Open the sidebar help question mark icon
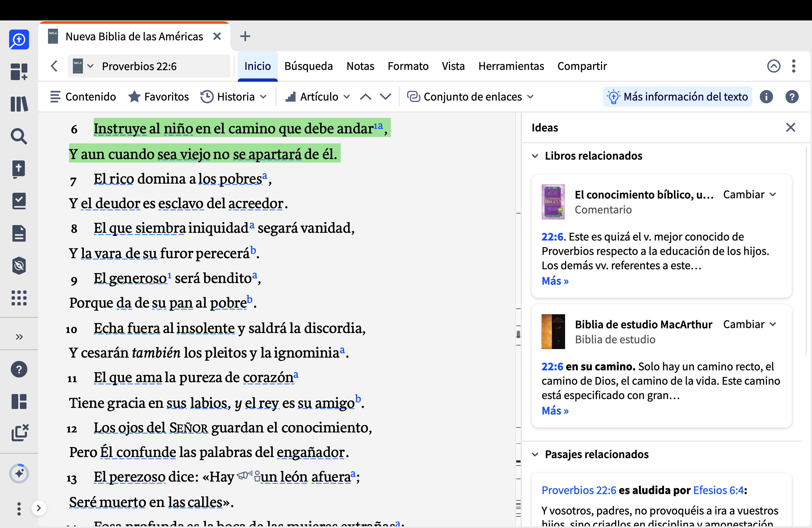Image resolution: width=812 pixels, height=528 pixels. (x=19, y=369)
